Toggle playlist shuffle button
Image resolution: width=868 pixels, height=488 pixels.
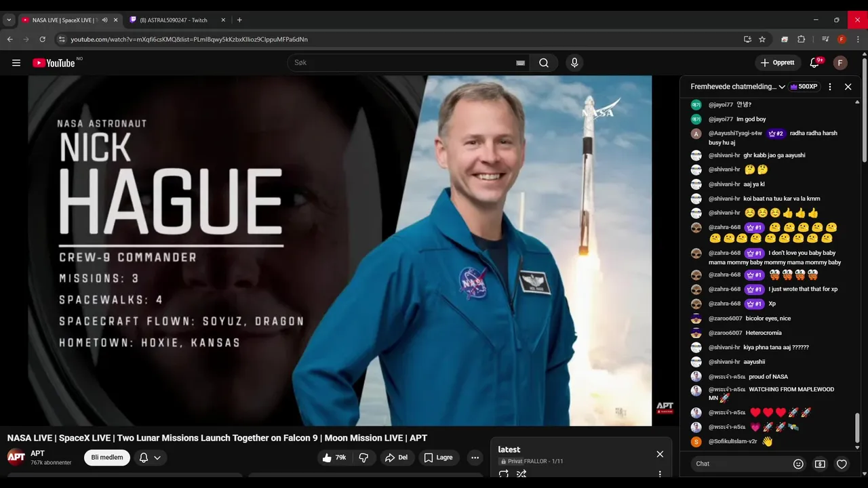[x=521, y=474]
